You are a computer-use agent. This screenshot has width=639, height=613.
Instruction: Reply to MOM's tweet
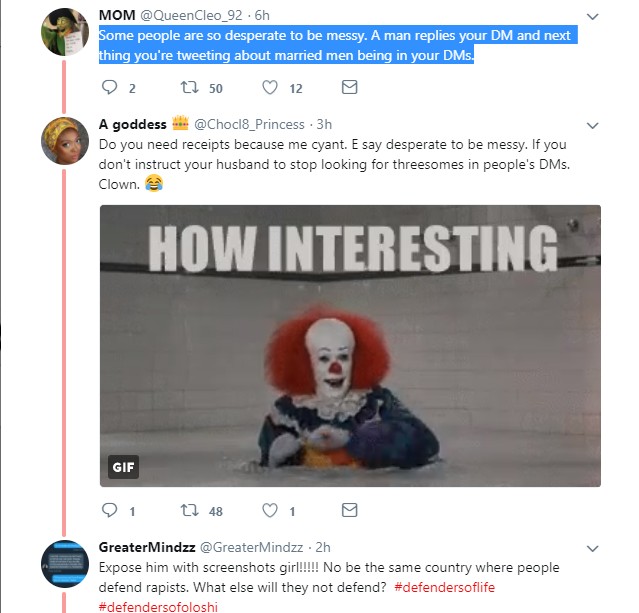pos(110,88)
